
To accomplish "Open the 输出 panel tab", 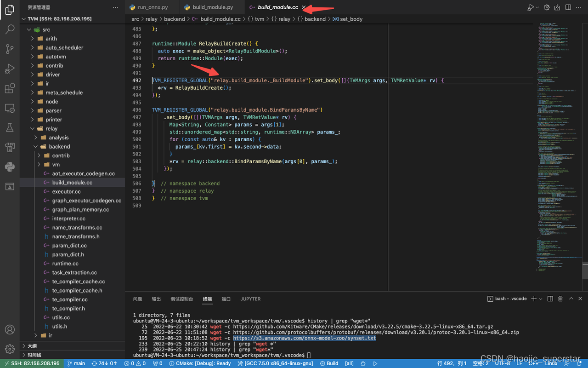I will click(156, 299).
